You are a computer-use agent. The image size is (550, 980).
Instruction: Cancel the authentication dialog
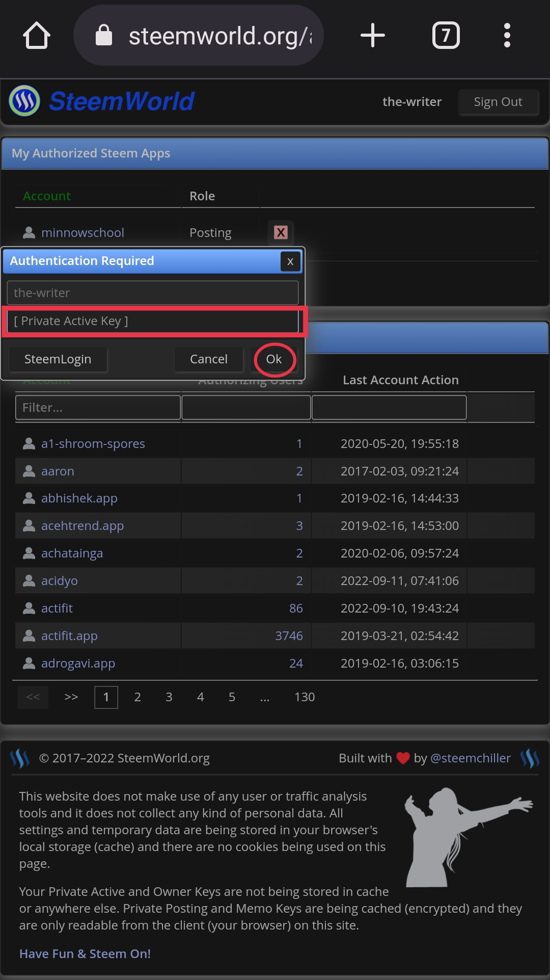pos(209,359)
